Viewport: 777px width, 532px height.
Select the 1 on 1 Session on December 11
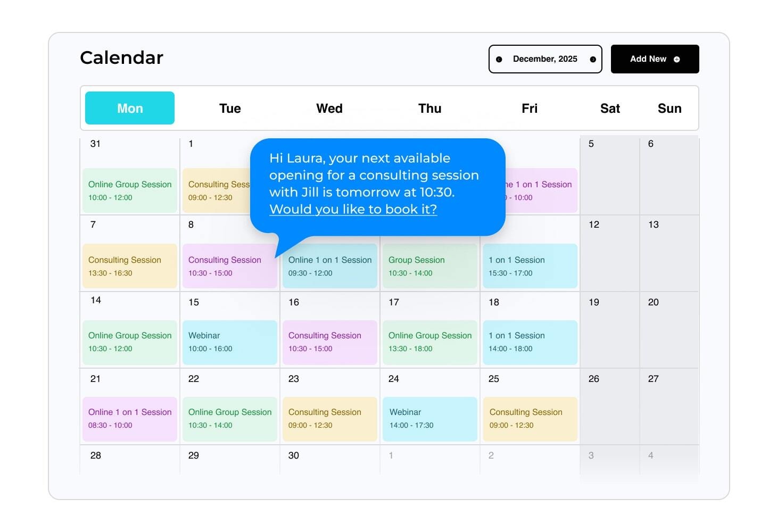[530, 266]
